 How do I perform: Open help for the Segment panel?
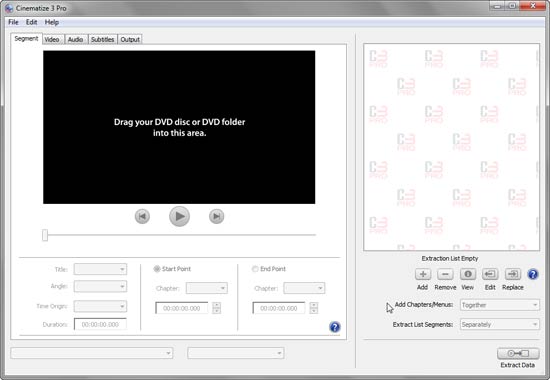(335, 327)
